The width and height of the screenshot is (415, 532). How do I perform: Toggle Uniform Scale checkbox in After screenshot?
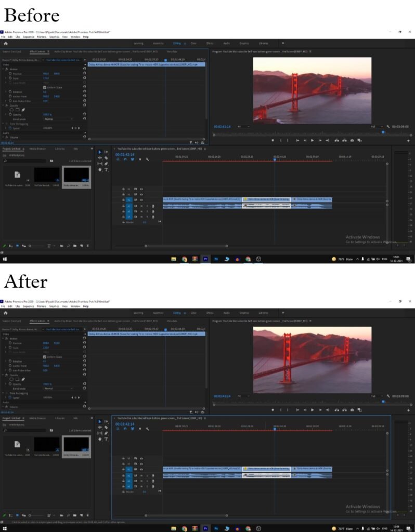(45, 357)
